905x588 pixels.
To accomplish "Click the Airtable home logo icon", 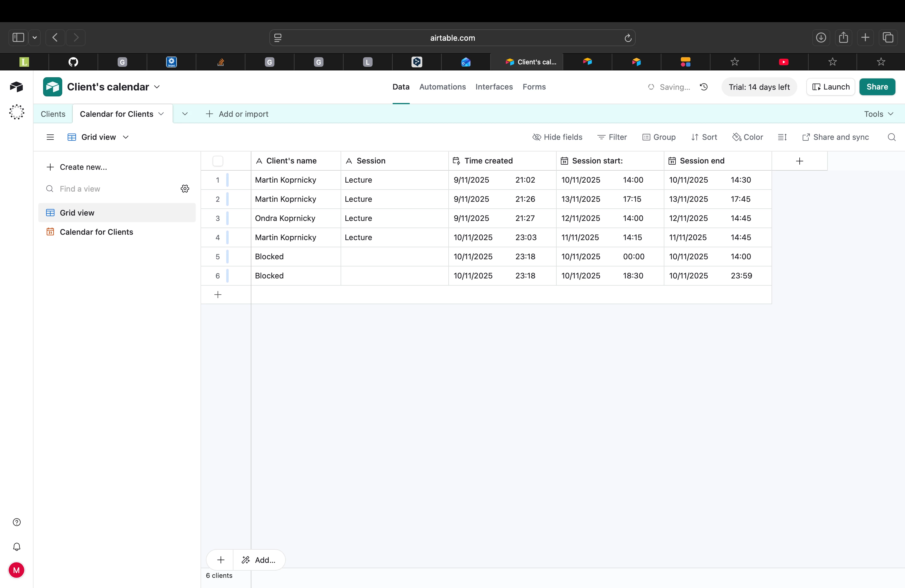I will [16, 87].
